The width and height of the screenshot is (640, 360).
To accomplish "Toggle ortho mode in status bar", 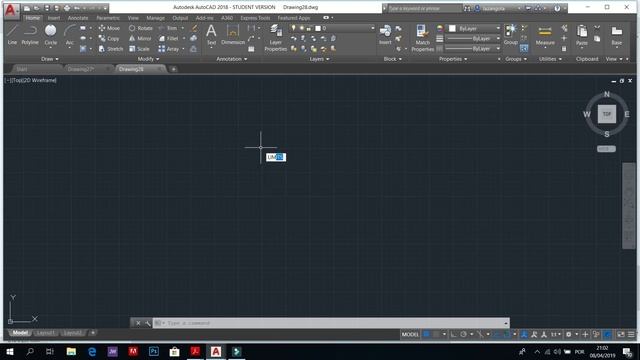I will click(454, 334).
